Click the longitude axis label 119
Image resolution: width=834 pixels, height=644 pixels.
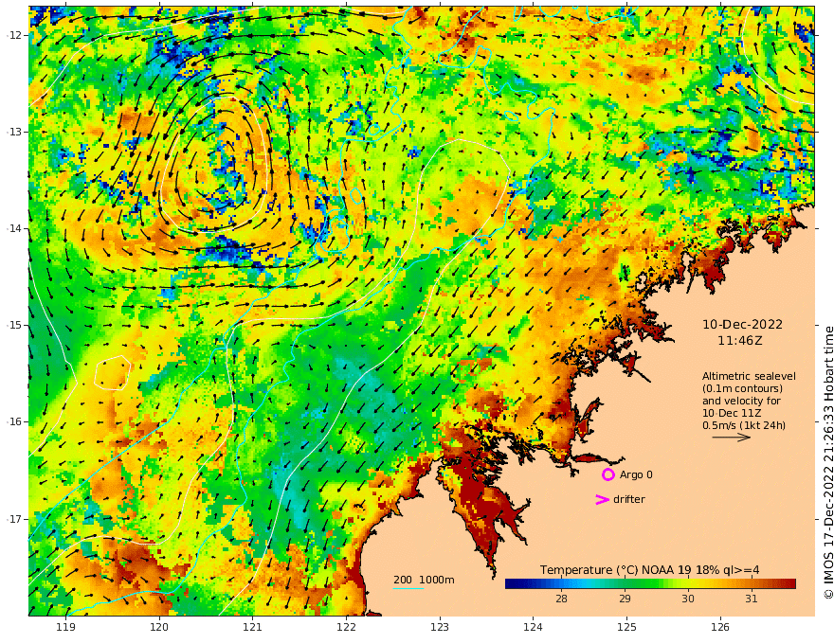pos(66,628)
